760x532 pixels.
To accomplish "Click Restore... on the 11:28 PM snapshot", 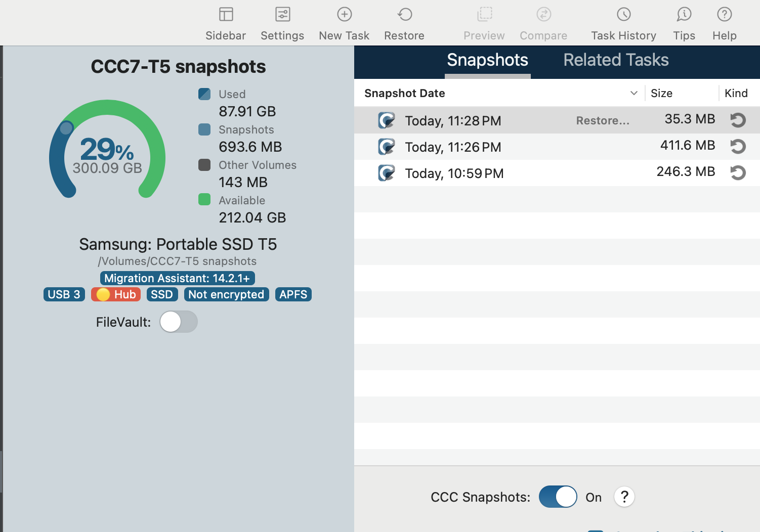I will [x=603, y=120].
